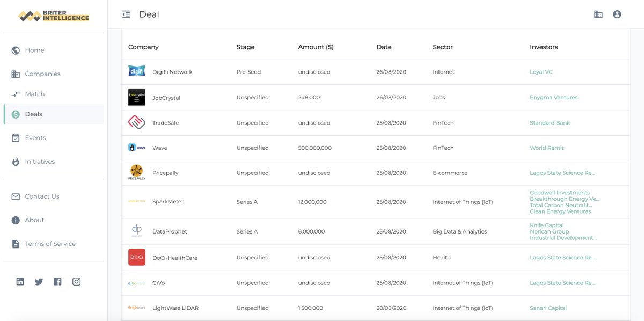Screen dimensions: 644x321
Task: Click the Terms of Service document icon
Action: [x=16, y=244]
